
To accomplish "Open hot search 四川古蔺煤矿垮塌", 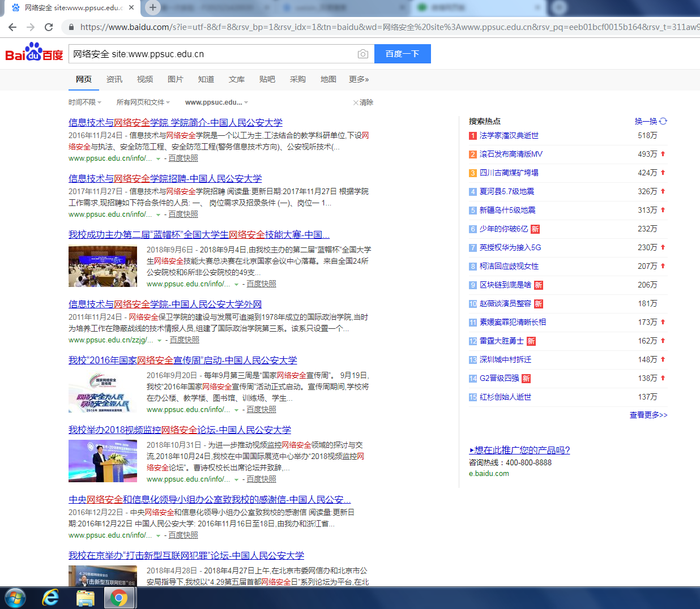I will (509, 173).
